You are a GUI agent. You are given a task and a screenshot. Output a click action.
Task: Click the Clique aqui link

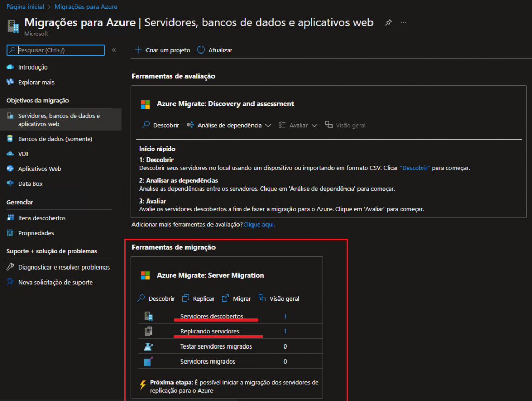click(x=259, y=225)
